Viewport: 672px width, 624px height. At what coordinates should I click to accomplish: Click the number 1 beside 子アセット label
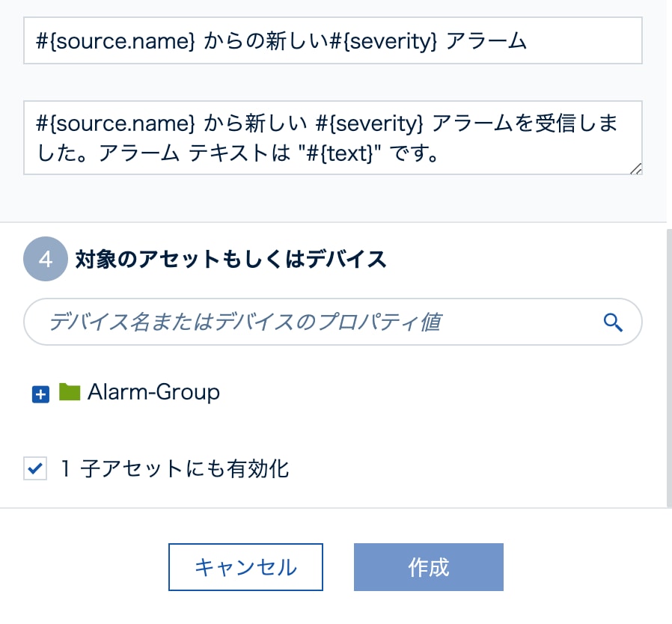tap(66, 469)
